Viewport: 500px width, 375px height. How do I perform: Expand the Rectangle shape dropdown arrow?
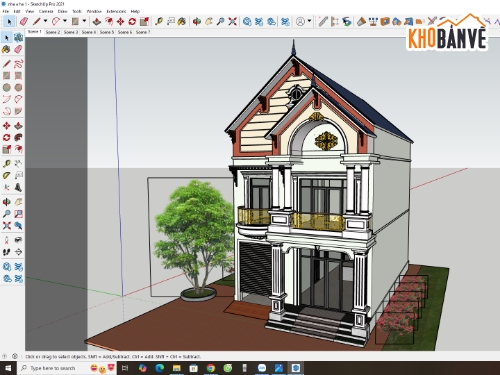pyautogui.click(x=84, y=21)
